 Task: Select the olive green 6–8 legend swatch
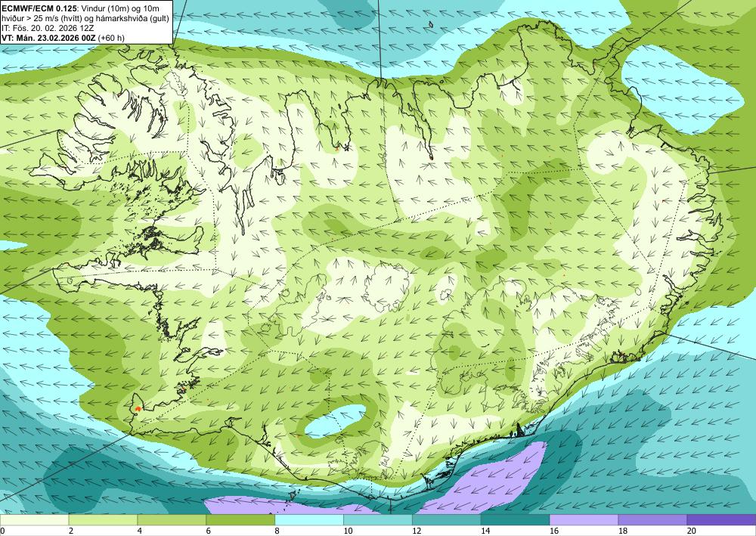point(240,519)
